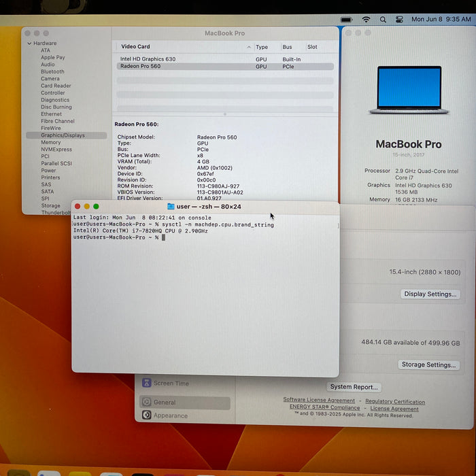Open the battery status menu bar icon

[345, 20]
